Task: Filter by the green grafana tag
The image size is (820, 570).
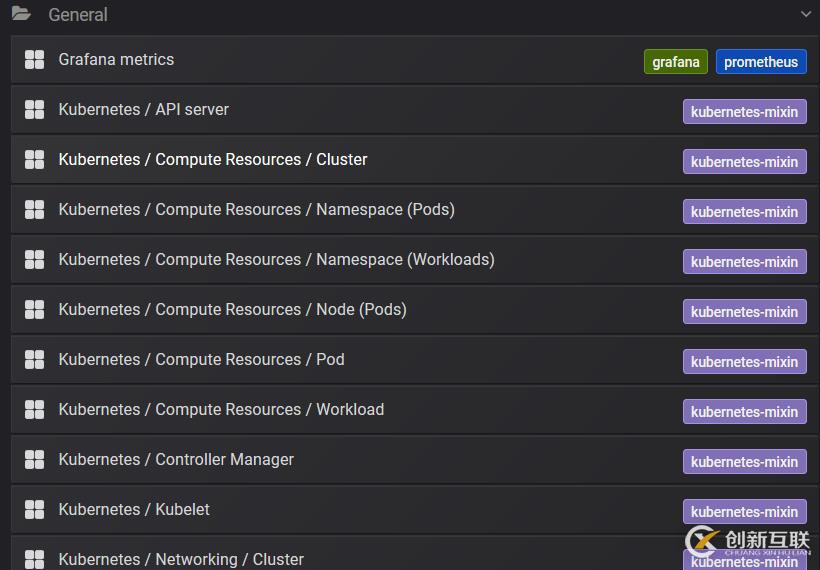Action: 675,62
